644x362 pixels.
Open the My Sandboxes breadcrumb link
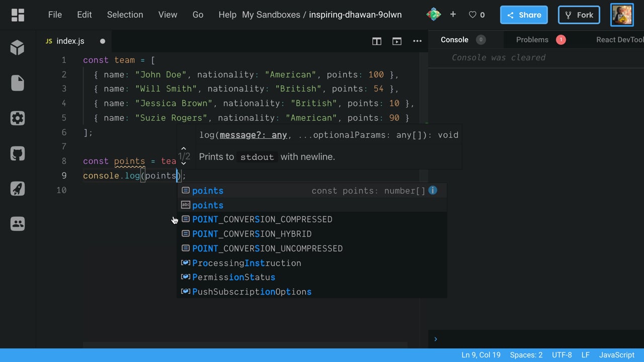271,15
